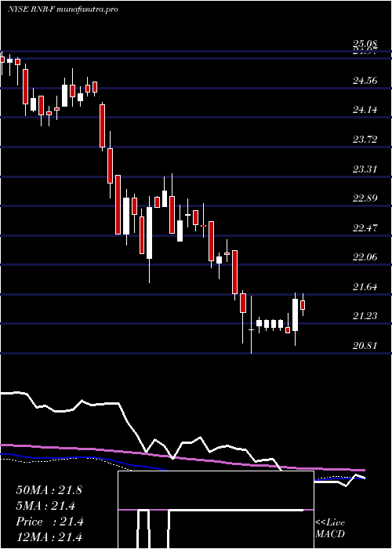This screenshot has height=549, width=392.
Task: Click the MACD indicator panel box
Action: tap(216, 510)
